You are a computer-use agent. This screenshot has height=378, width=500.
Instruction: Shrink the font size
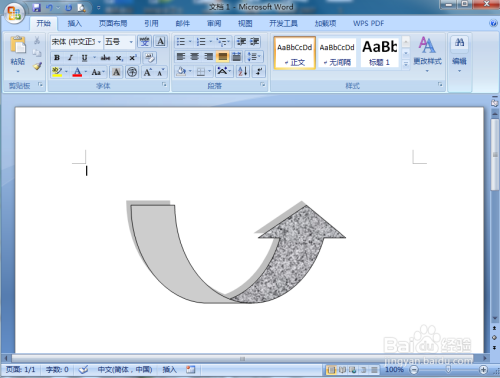(161, 72)
